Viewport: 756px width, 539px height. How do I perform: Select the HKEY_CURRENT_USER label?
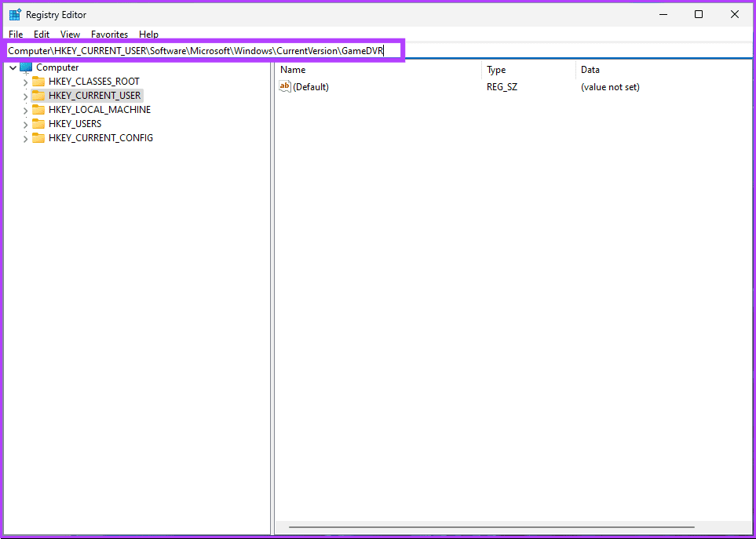tap(94, 96)
